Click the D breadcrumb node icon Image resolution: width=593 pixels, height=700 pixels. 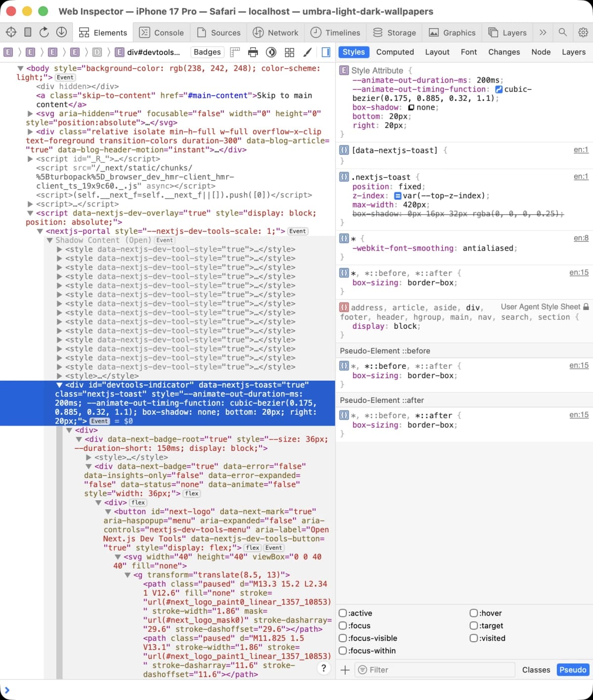(97, 52)
